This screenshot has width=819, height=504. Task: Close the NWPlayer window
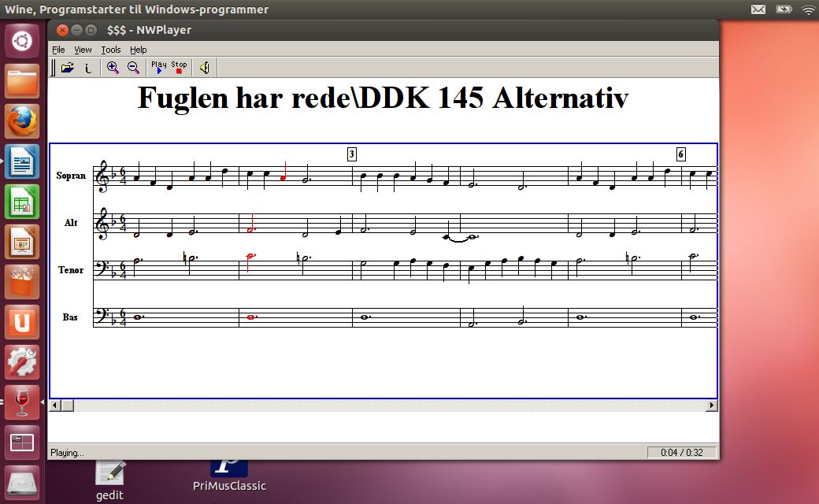point(62,30)
